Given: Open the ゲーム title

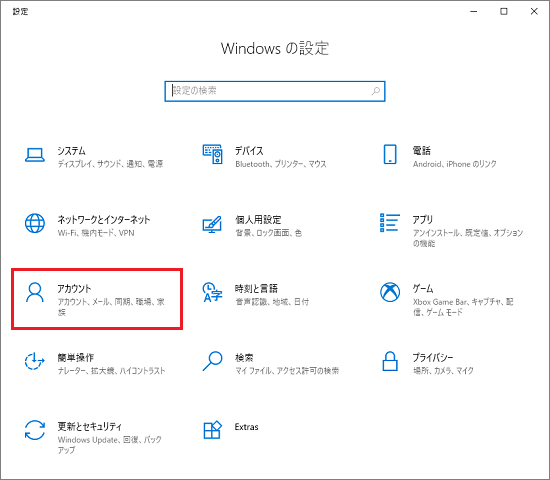Looking at the screenshot, I should tap(423, 289).
